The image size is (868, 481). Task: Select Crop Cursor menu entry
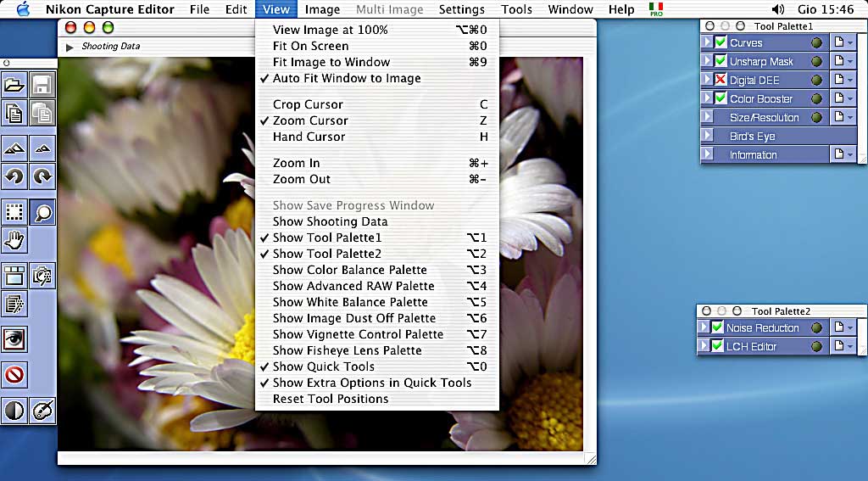pos(376,104)
